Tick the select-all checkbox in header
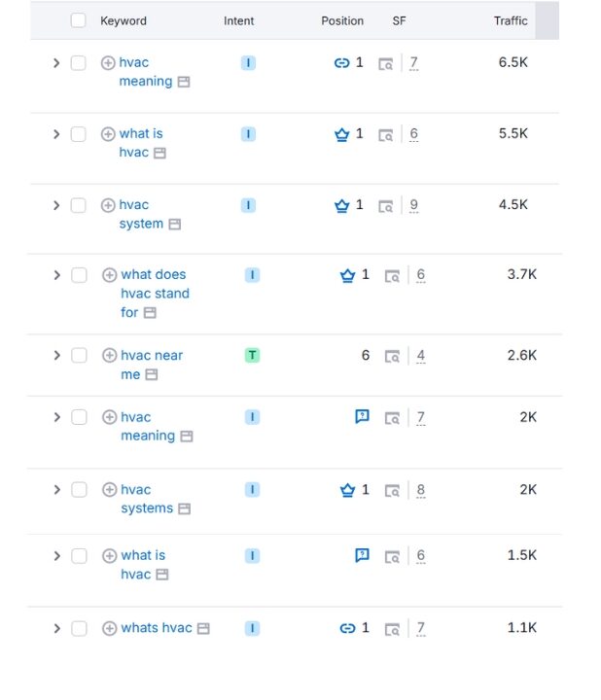The image size is (601, 700). (78, 20)
